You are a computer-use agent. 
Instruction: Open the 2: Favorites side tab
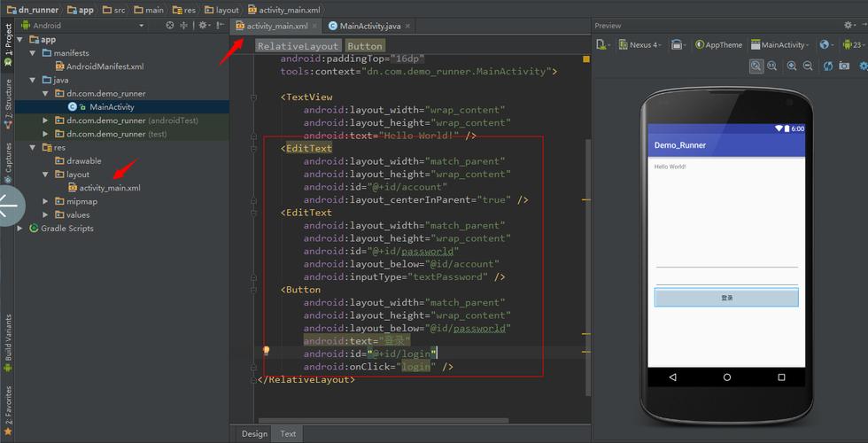pyautogui.click(x=8, y=411)
